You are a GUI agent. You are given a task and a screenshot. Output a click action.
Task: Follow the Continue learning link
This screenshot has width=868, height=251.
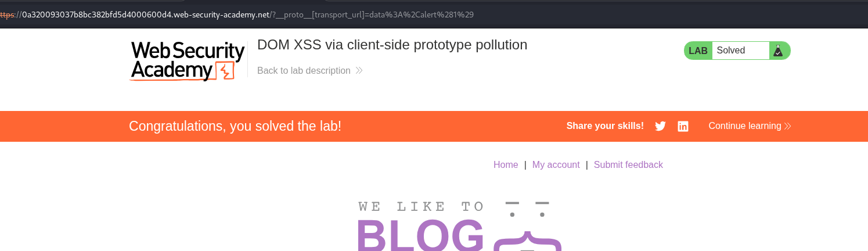(744, 126)
